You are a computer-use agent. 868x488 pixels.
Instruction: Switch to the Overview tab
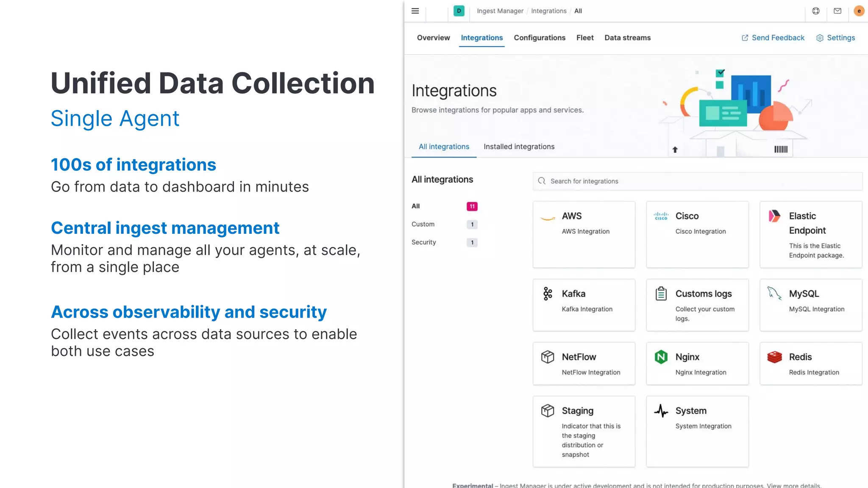point(433,38)
